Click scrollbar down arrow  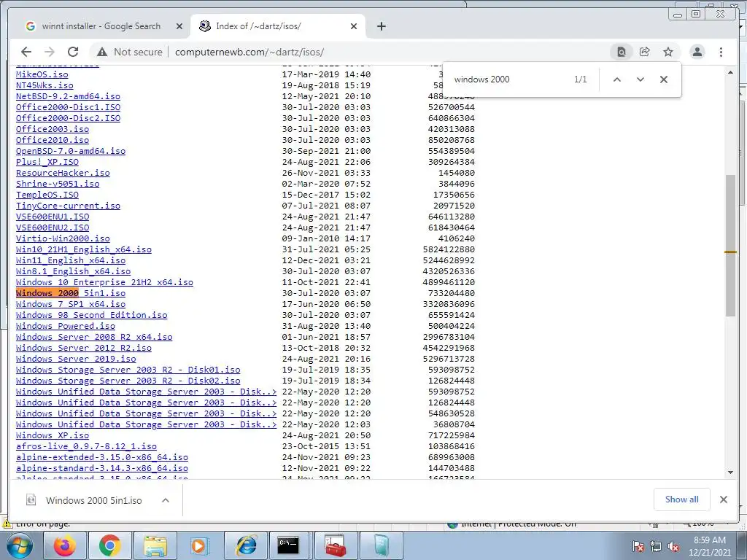(730, 472)
